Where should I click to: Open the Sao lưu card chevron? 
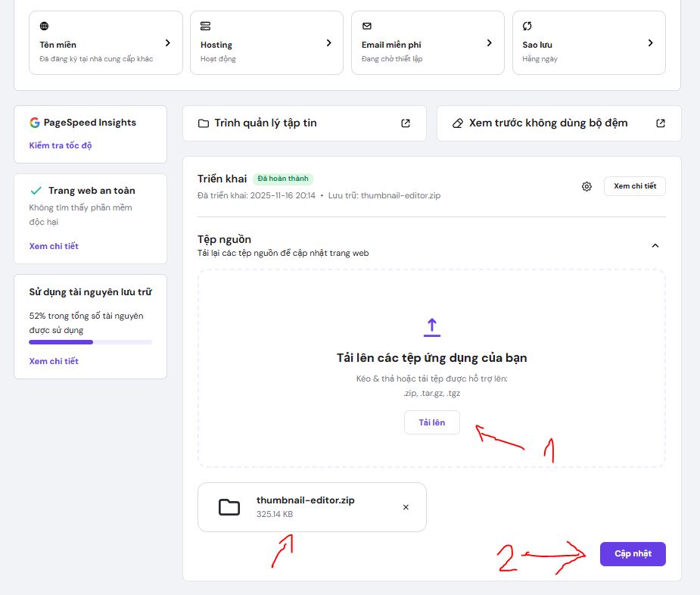point(650,43)
